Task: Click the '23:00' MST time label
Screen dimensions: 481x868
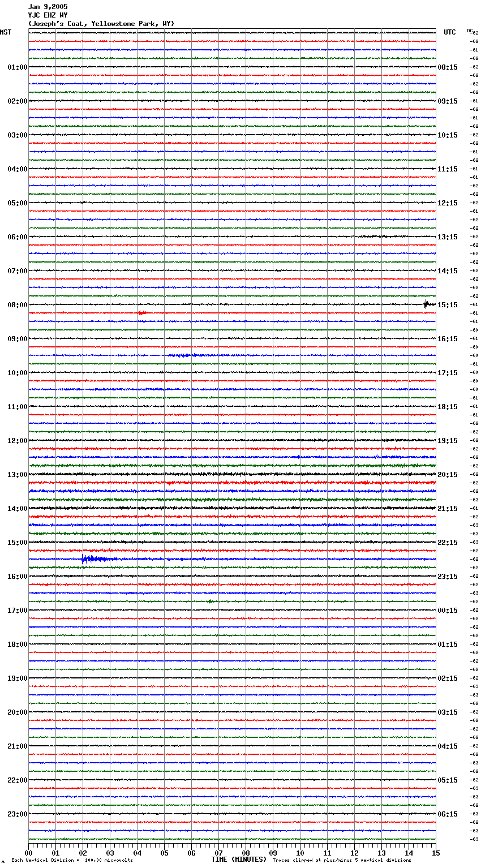Action: [x=18, y=814]
